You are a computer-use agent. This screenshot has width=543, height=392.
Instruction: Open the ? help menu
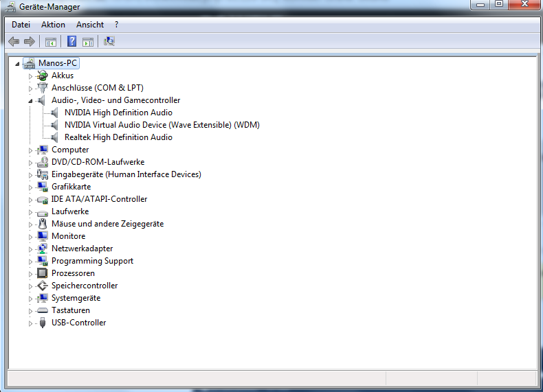pyautogui.click(x=116, y=25)
